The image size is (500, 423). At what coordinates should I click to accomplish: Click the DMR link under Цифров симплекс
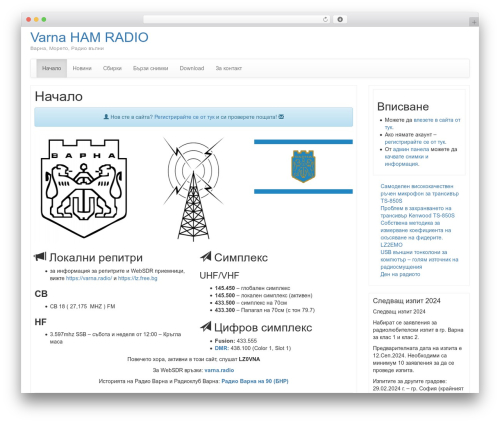[221, 348]
